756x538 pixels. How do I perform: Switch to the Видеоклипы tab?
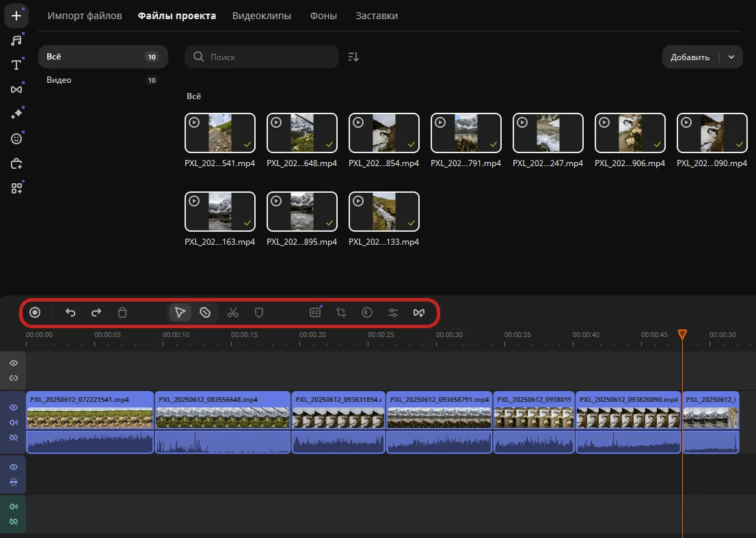[x=261, y=16]
